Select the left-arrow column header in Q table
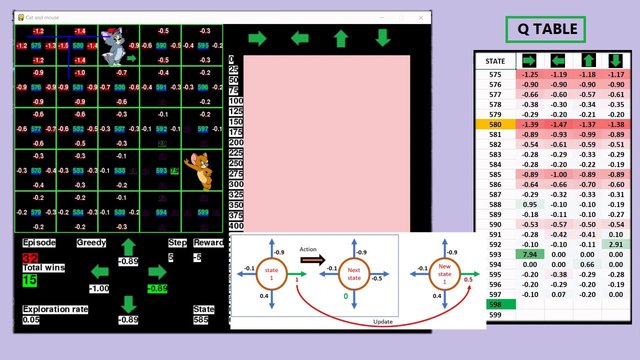The height and width of the screenshot is (360, 640). pyautogui.click(x=558, y=61)
